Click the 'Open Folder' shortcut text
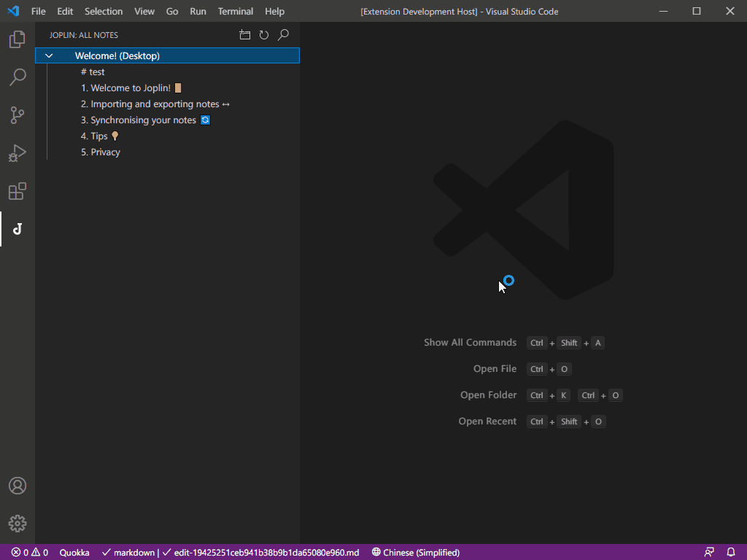Image resolution: width=747 pixels, height=560 pixels. [488, 394]
